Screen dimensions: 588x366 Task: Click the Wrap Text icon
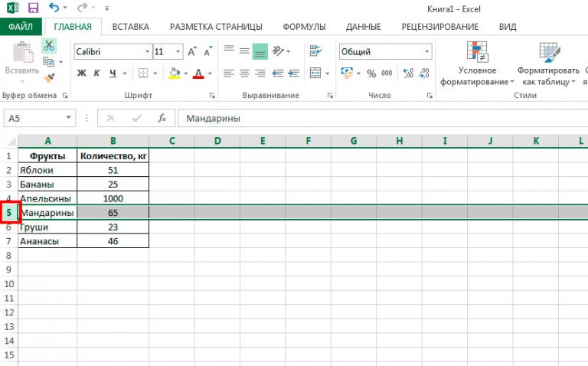tap(315, 51)
